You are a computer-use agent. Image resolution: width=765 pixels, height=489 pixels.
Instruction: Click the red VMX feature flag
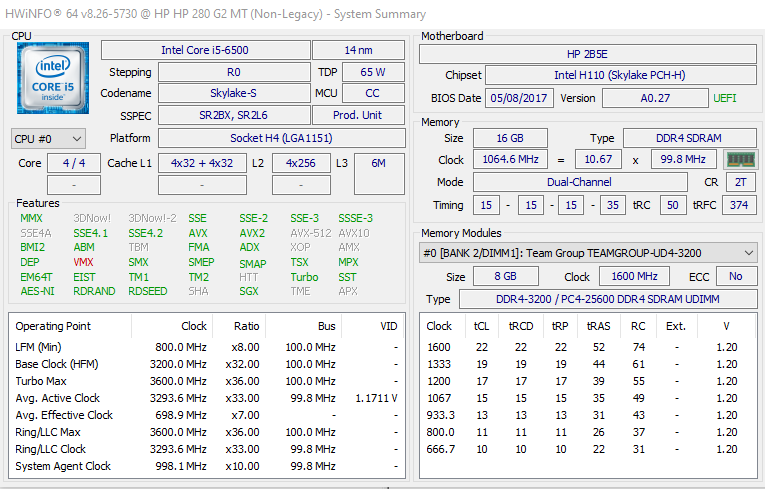83,262
